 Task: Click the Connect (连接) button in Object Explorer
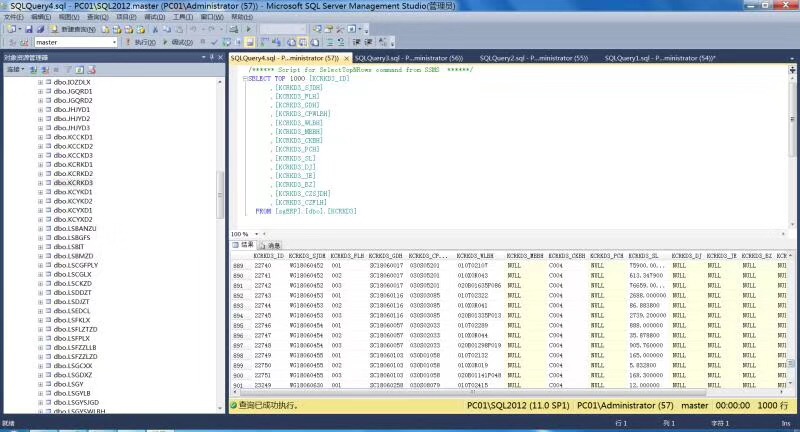click(15, 70)
